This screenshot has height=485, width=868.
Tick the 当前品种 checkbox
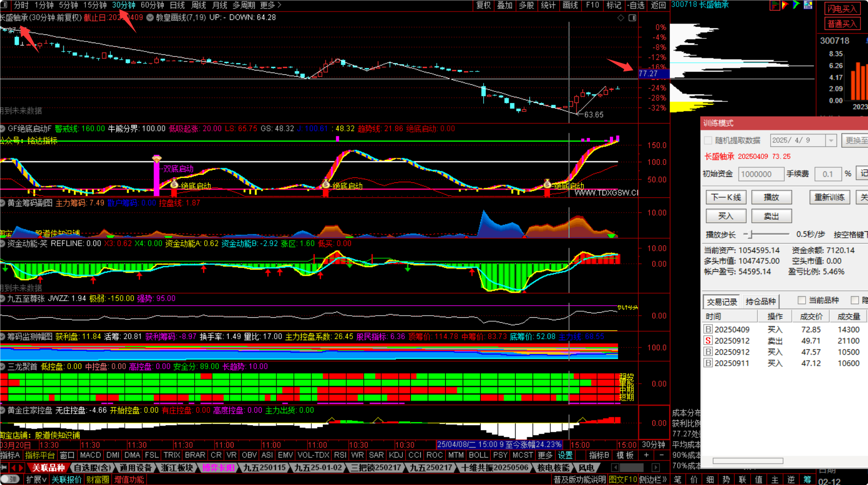[x=802, y=300]
